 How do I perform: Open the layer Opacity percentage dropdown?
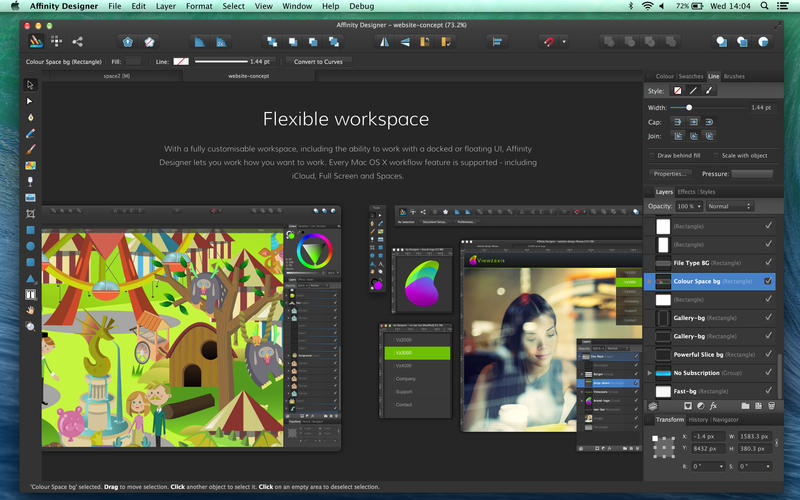(x=689, y=206)
